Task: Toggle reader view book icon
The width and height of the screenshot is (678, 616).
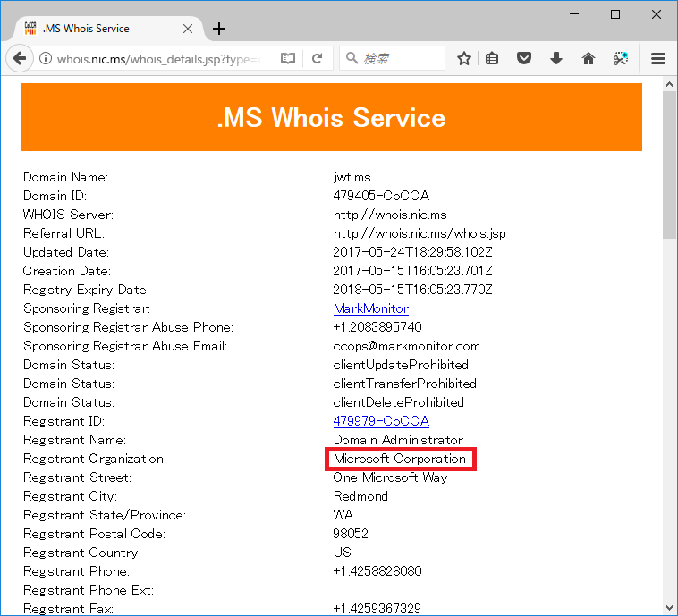Action: 287,58
